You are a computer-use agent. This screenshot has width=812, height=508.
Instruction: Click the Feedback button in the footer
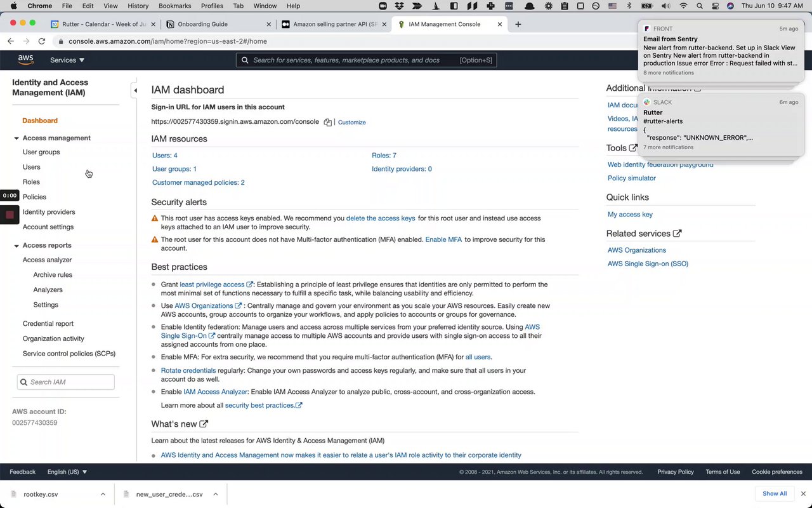click(x=23, y=472)
